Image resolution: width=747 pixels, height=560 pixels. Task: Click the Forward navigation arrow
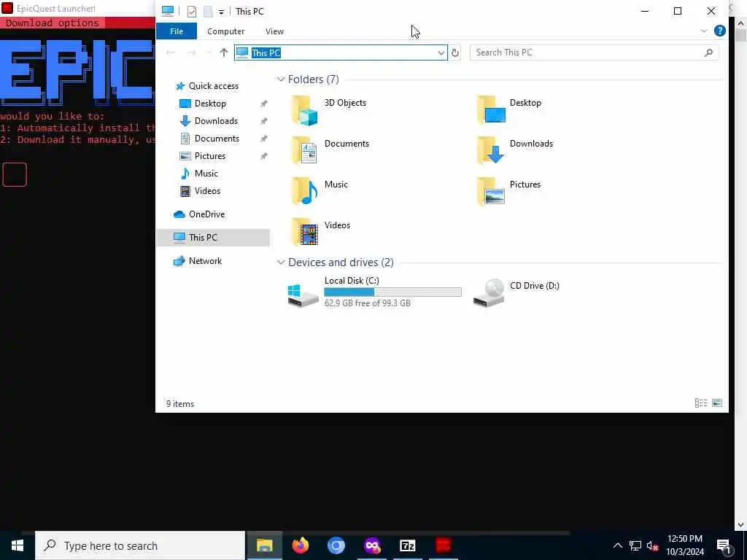191,52
